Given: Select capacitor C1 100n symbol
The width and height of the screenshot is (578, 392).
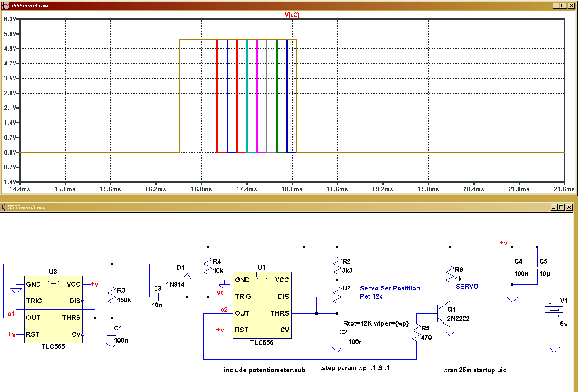Looking at the screenshot, I should tap(112, 335).
